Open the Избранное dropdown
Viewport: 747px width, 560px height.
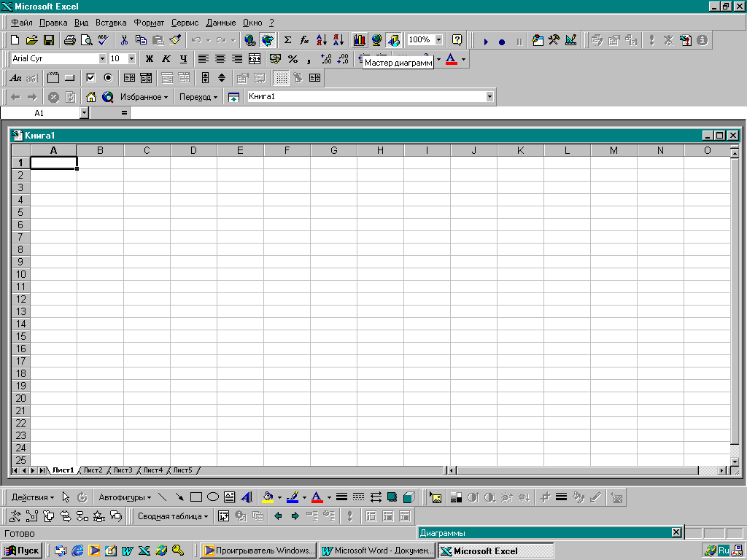coord(144,97)
